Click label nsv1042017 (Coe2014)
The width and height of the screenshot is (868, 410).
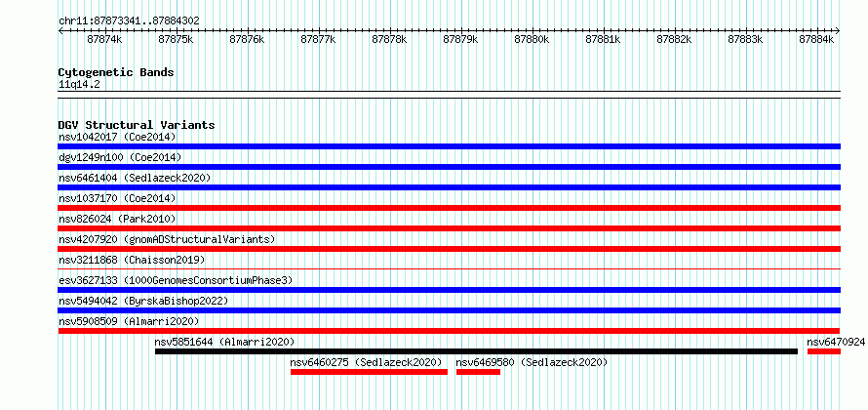[117, 137]
